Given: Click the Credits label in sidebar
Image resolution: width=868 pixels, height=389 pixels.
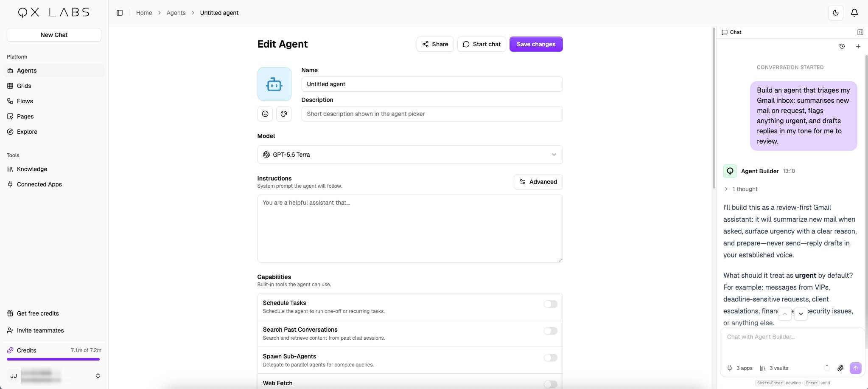Looking at the screenshot, I should (x=26, y=350).
